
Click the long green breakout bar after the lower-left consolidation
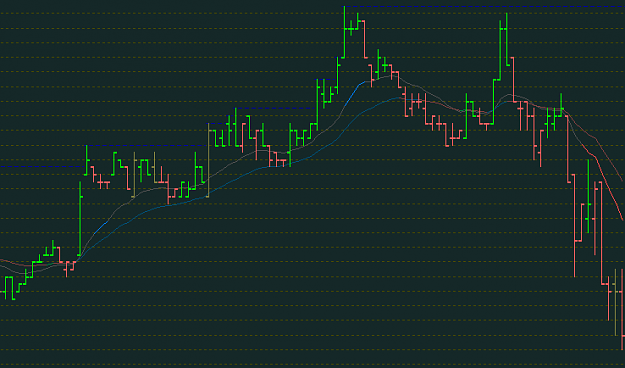tap(80, 218)
